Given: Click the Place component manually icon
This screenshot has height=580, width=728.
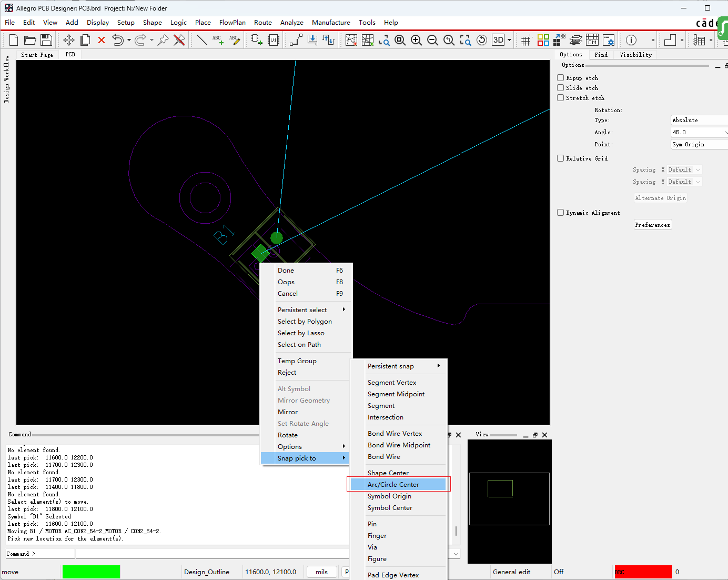Looking at the screenshot, I should point(257,40).
